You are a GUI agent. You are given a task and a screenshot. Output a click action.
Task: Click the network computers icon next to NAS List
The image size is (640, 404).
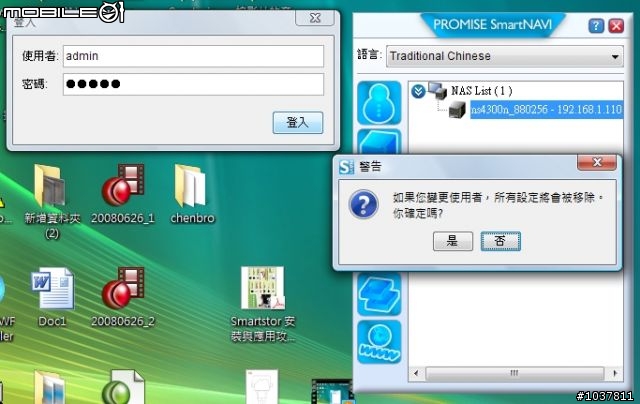[x=438, y=90]
